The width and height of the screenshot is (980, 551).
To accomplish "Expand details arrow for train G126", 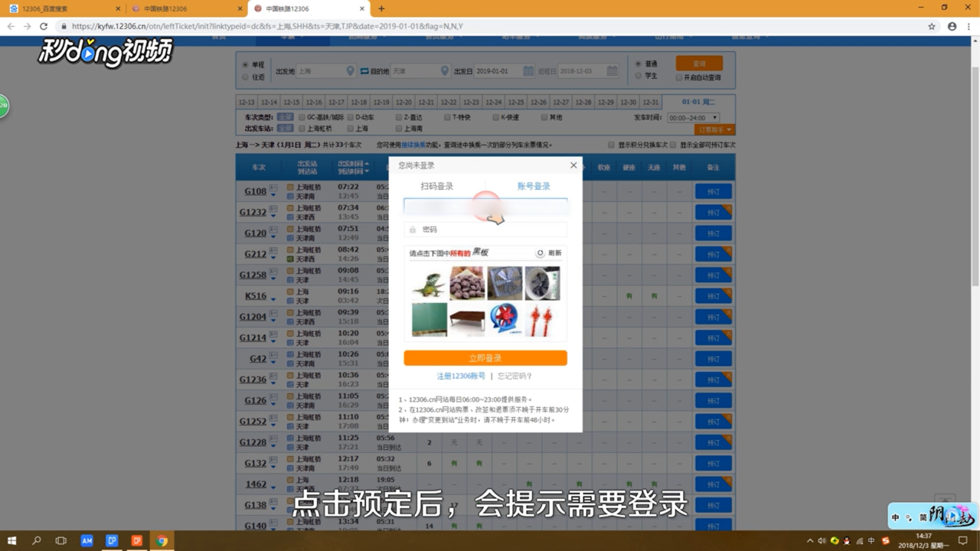I will pos(273,405).
